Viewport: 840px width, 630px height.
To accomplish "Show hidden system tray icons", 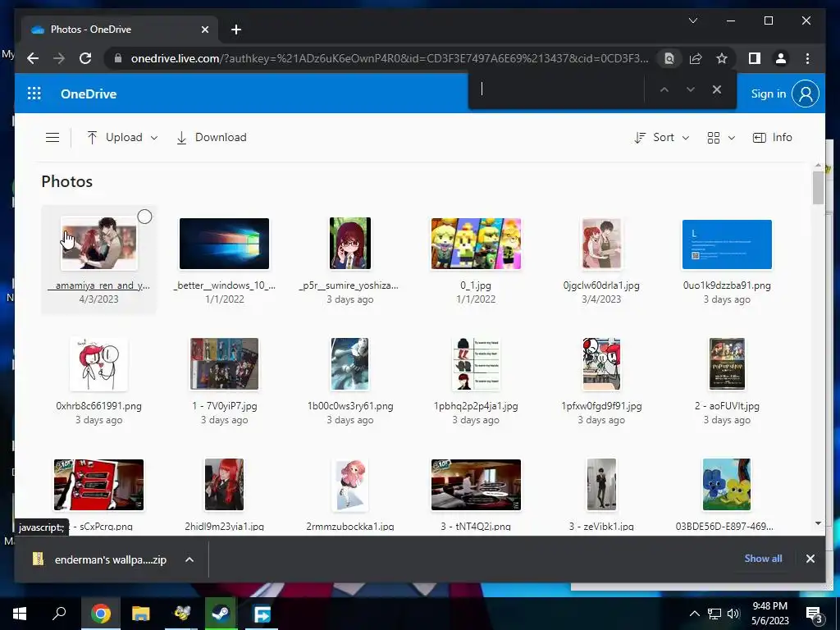I will [x=694, y=614].
